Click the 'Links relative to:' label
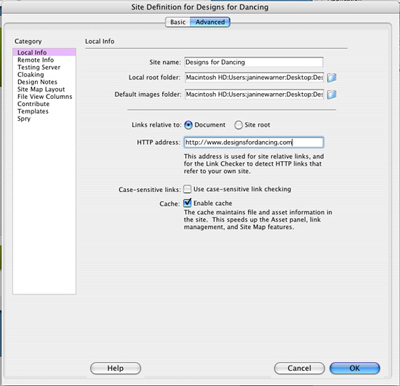This screenshot has height=386, width=400. [x=156, y=125]
